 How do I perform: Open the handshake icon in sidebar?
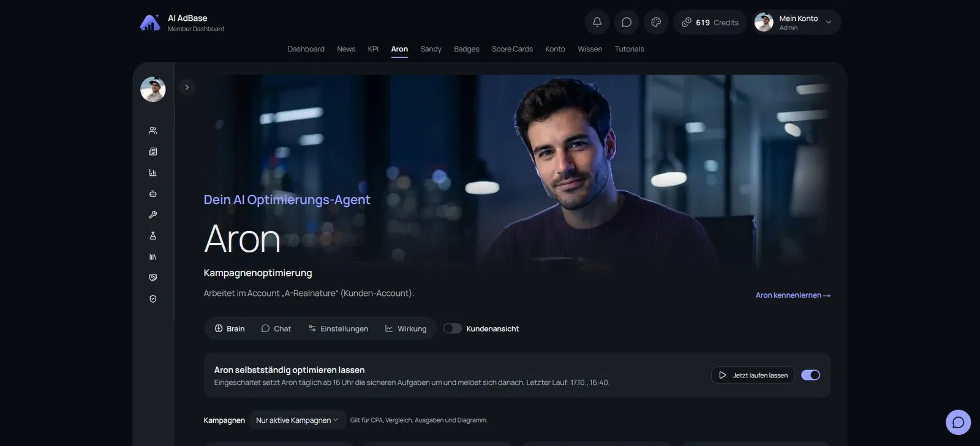(153, 278)
